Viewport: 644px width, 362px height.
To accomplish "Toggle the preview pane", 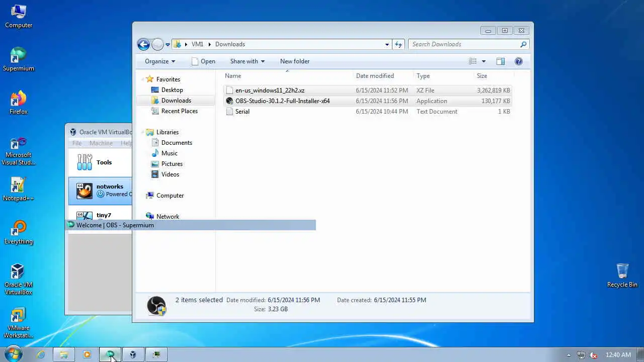I will (501, 61).
